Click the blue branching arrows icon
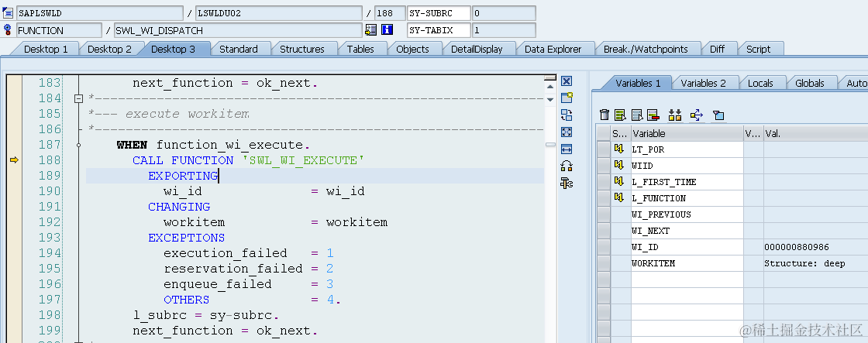This screenshot has width=868, height=343. [x=697, y=115]
